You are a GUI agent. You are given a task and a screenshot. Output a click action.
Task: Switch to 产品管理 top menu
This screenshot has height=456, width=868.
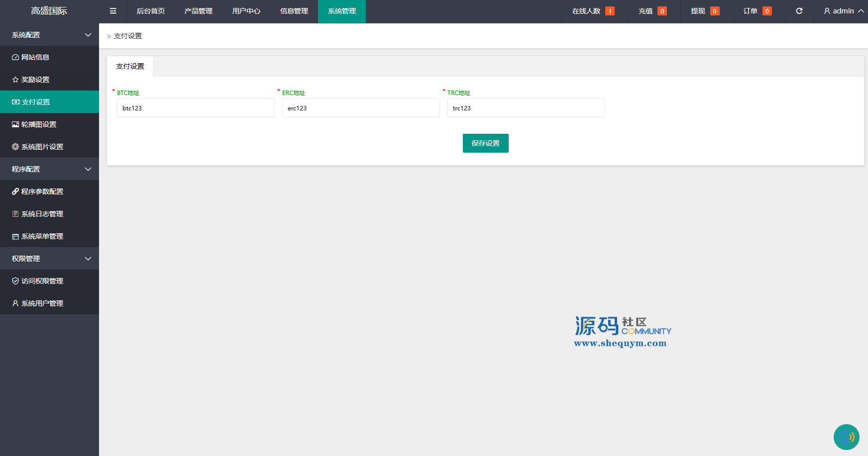click(198, 11)
